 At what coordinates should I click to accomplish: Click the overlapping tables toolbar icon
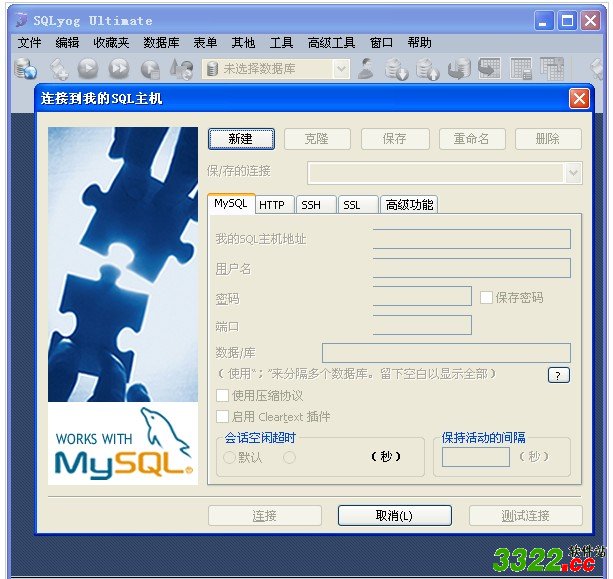pyautogui.click(x=552, y=68)
